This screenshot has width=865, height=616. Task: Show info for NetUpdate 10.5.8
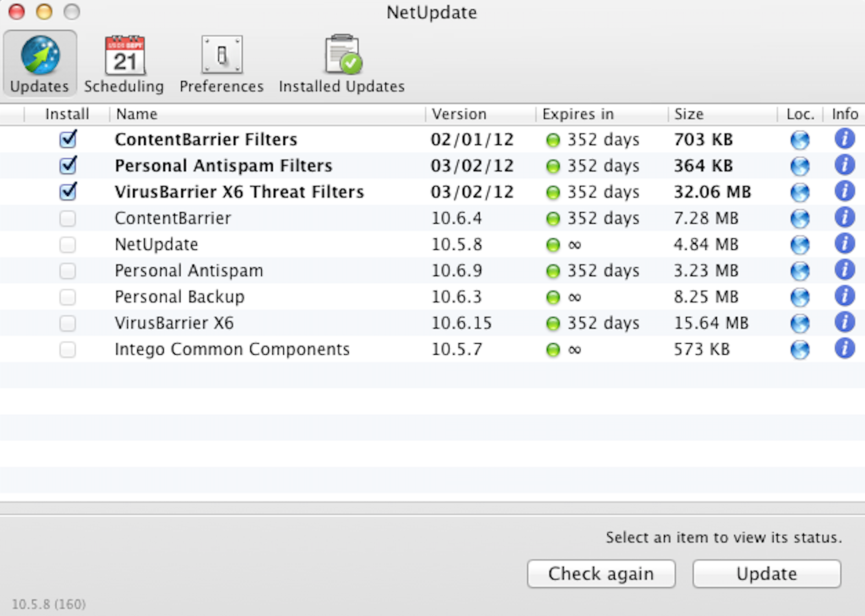[x=844, y=243]
